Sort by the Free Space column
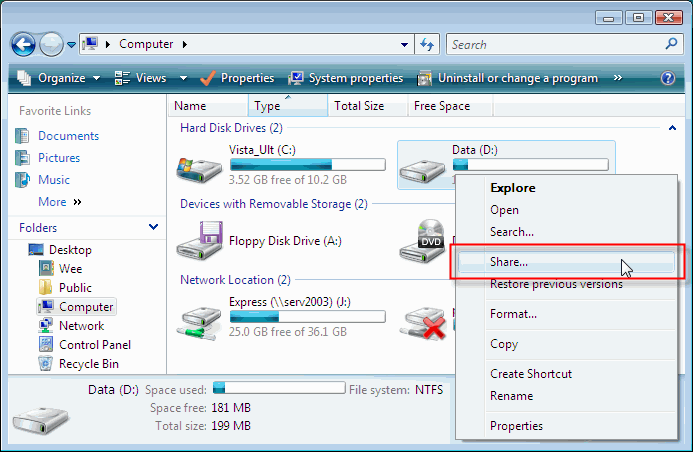693x452 pixels. [x=450, y=106]
